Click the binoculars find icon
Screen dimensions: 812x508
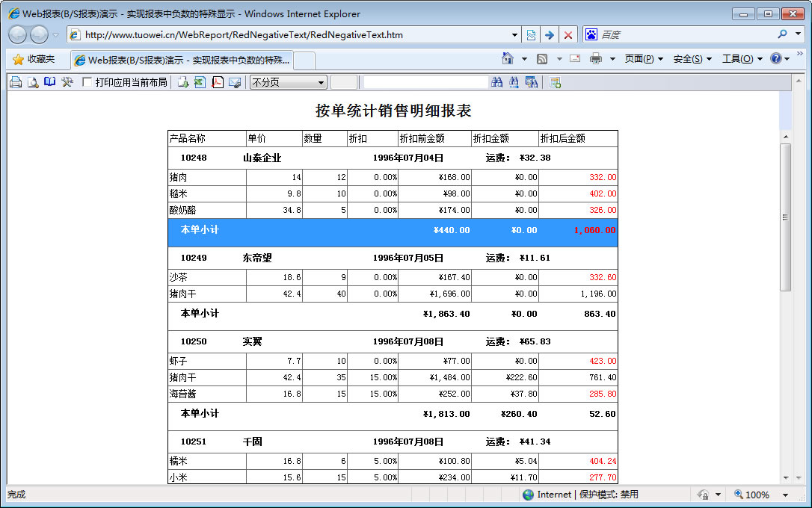click(497, 82)
